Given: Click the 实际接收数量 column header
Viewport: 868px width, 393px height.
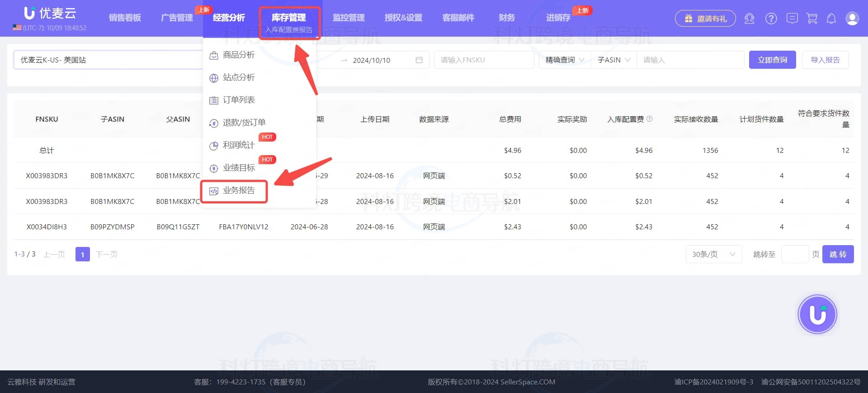Looking at the screenshot, I should point(696,119).
